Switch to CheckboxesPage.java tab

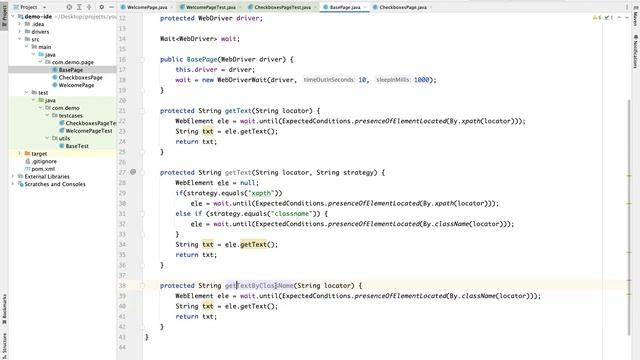[402, 7]
